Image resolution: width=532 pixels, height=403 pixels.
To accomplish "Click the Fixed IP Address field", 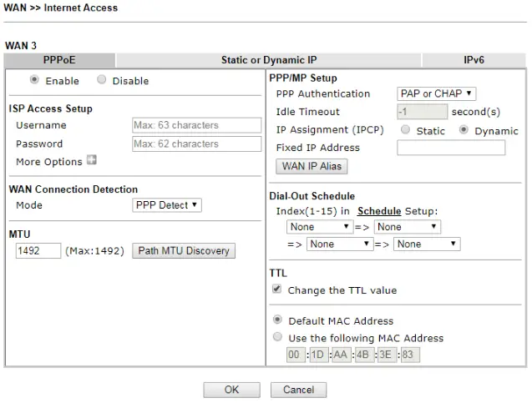I will tap(451, 148).
